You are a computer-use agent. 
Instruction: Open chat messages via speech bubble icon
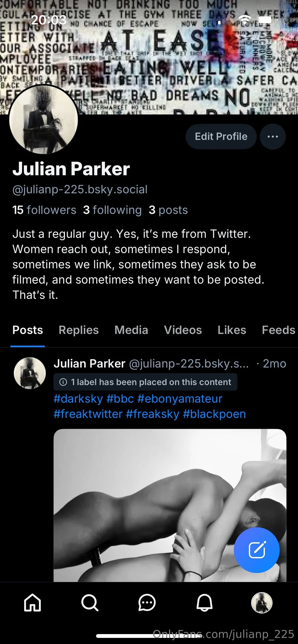click(x=147, y=603)
